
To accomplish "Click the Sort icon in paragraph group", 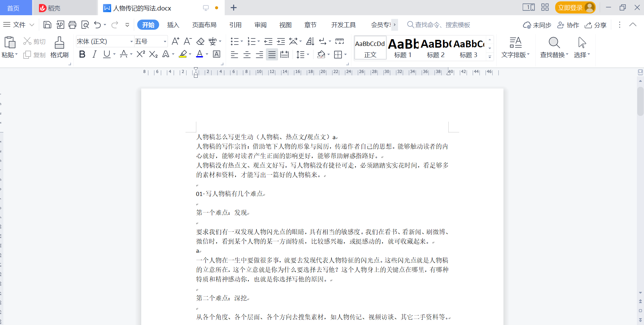I will [310, 41].
